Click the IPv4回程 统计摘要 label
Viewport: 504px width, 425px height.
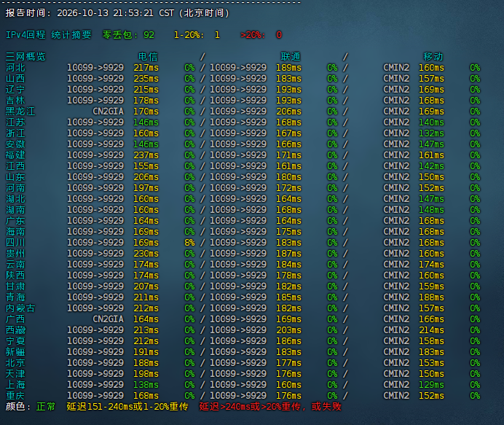[x=49, y=35]
